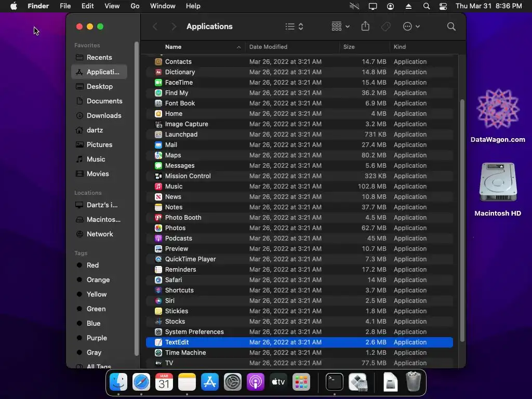Click the sidebar vertical scrollbar
The height and width of the screenshot is (399, 532).
point(137,198)
